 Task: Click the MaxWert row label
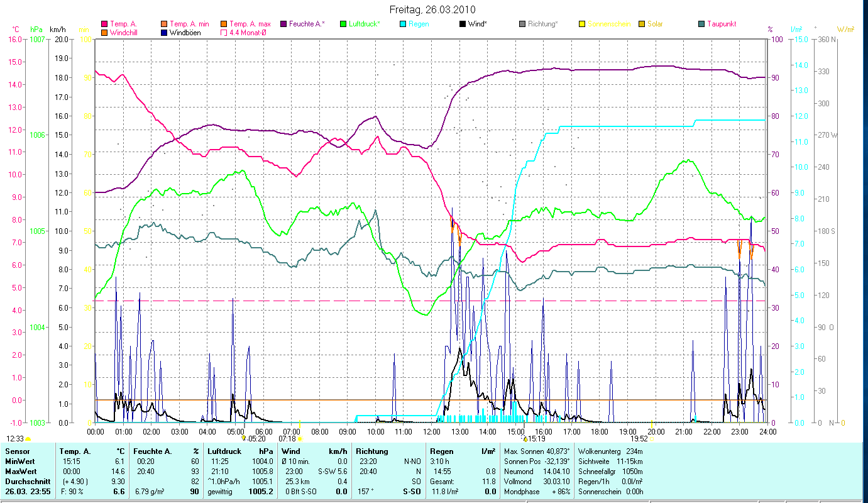[21, 472]
